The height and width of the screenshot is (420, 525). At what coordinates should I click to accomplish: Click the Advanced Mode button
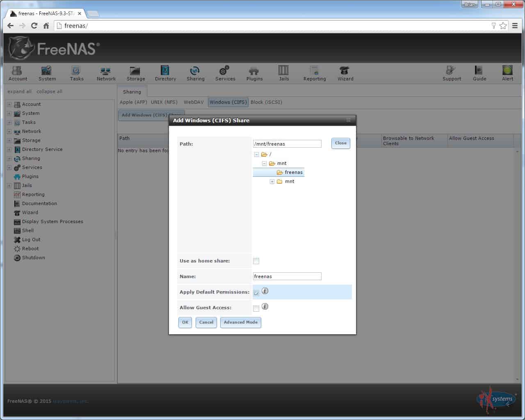pyautogui.click(x=240, y=322)
